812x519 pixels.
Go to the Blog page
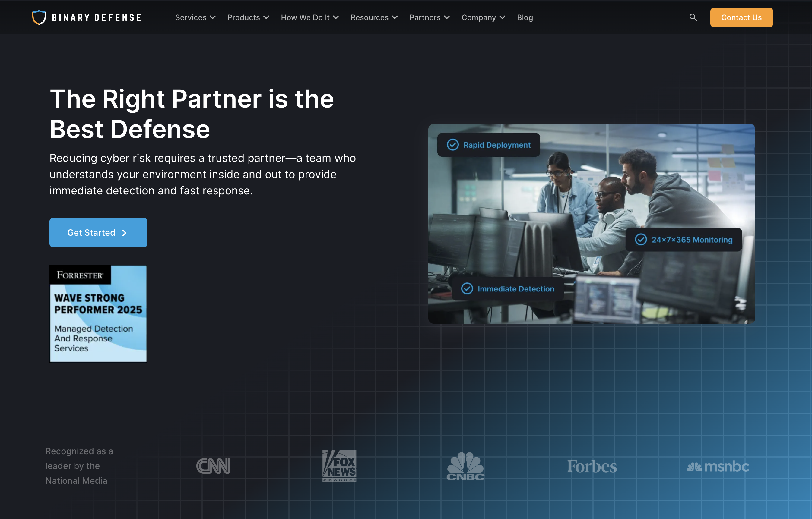point(525,17)
